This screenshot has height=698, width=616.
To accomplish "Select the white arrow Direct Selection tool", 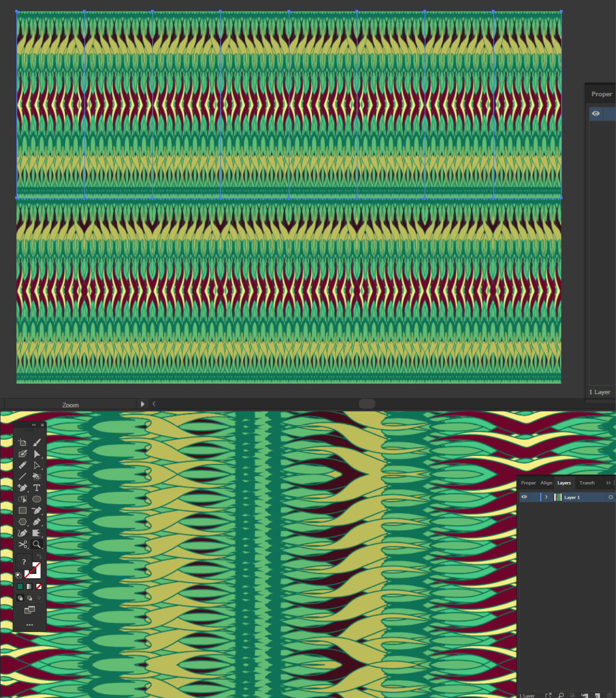I will coord(37,465).
